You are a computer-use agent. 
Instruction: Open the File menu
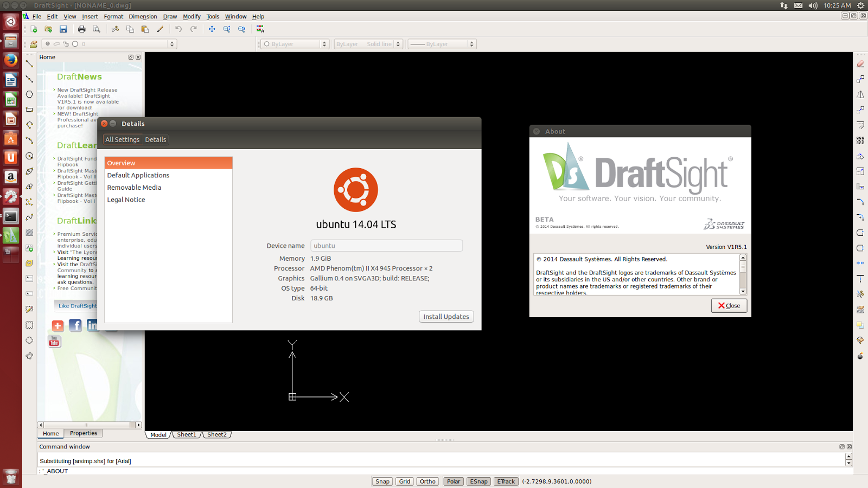[37, 17]
